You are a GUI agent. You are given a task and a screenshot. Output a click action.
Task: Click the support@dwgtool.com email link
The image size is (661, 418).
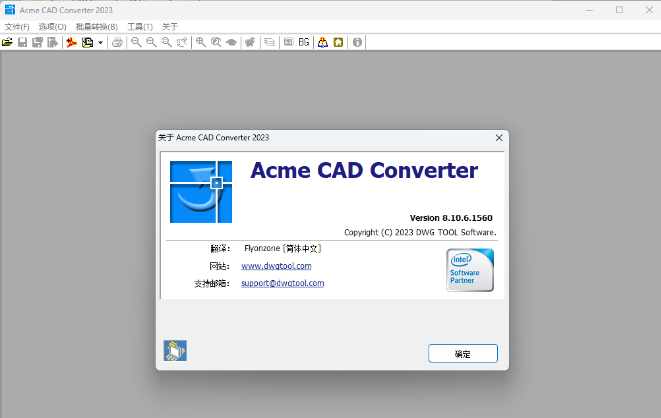click(282, 283)
